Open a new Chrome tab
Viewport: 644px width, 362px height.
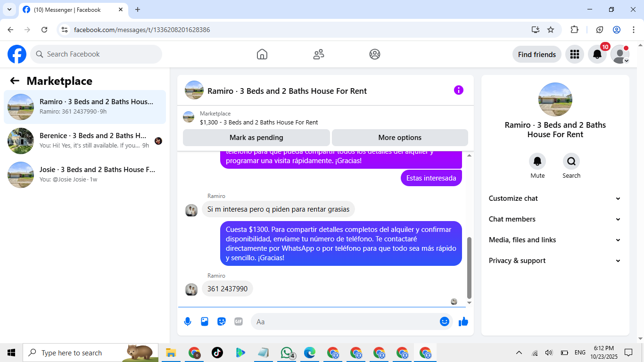[138, 9]
